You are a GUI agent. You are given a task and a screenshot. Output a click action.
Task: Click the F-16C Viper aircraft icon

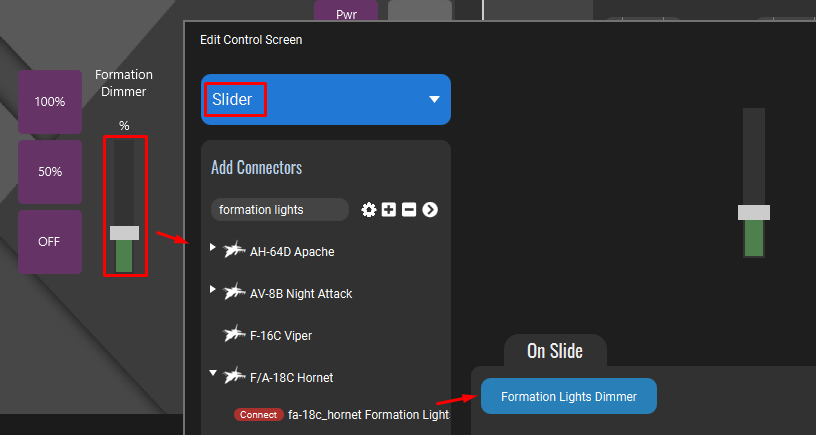click(x=234, y=334)
